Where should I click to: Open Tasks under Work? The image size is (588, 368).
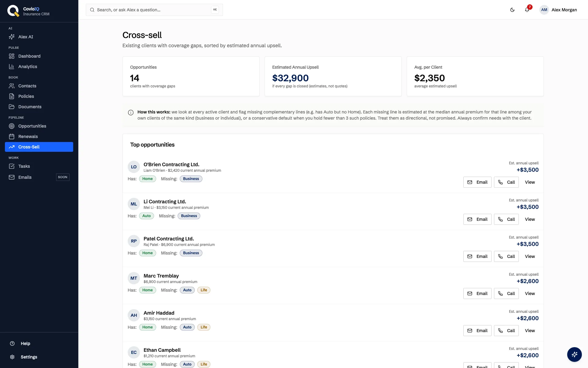[x=39, y=166]
